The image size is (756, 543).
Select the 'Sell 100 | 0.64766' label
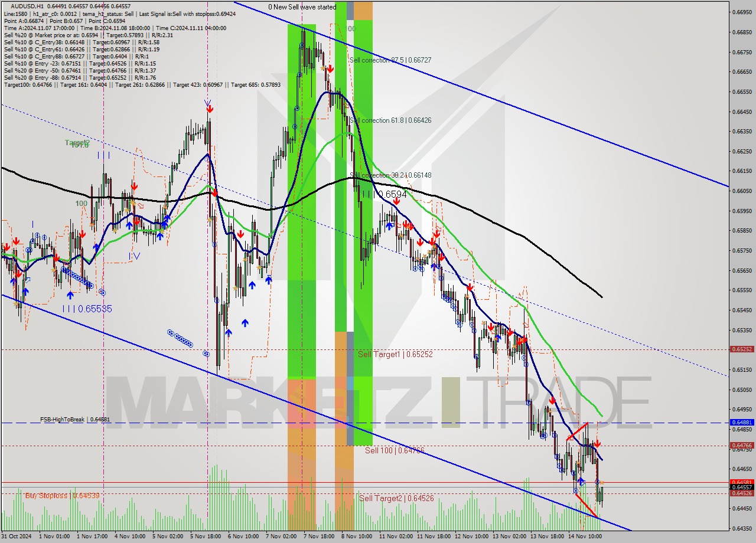pyautogui.click(x=395, y=450)
